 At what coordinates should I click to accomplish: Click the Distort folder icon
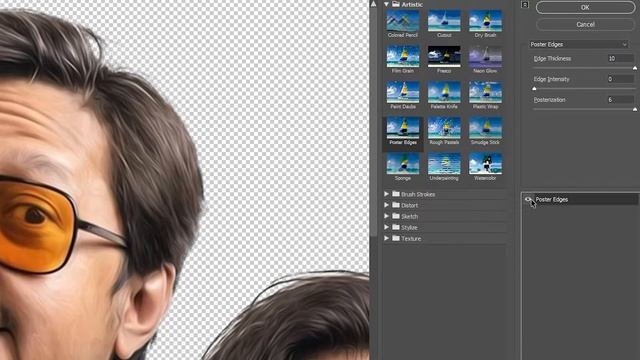coord(396,205)
